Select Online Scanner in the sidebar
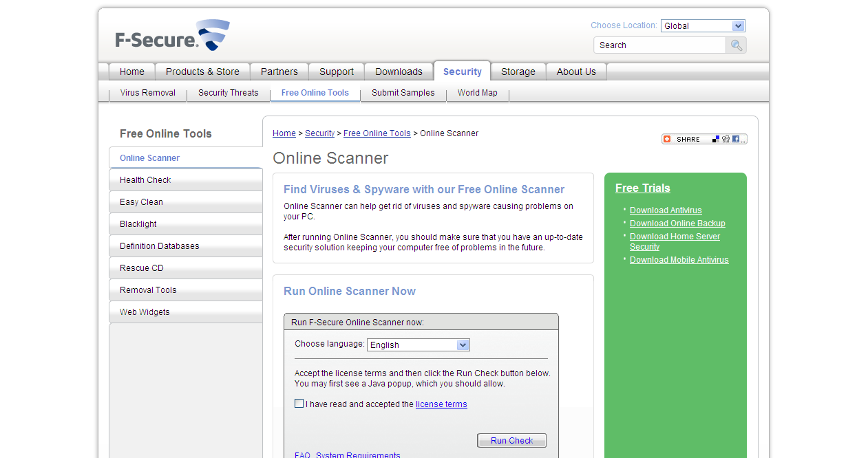Image resolution: width=868 pixels, height=458 pixels. [x=186, y=158]
